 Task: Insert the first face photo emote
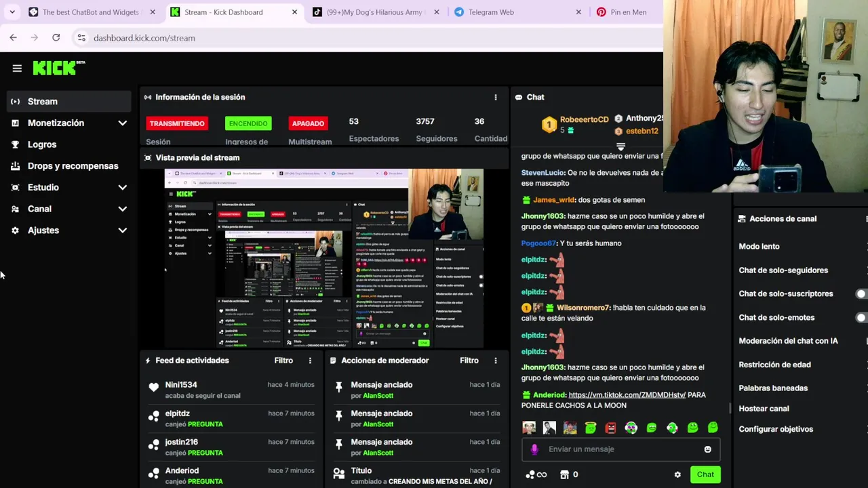[529, 428]
